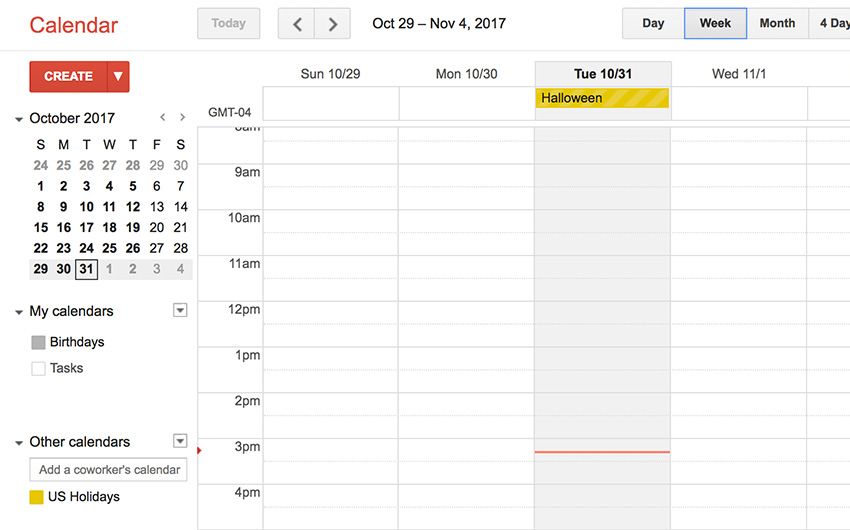The width and height of the screenshot is (850, 530).
Task: Open the Halloween all-day event
Action: click(602, 98)
